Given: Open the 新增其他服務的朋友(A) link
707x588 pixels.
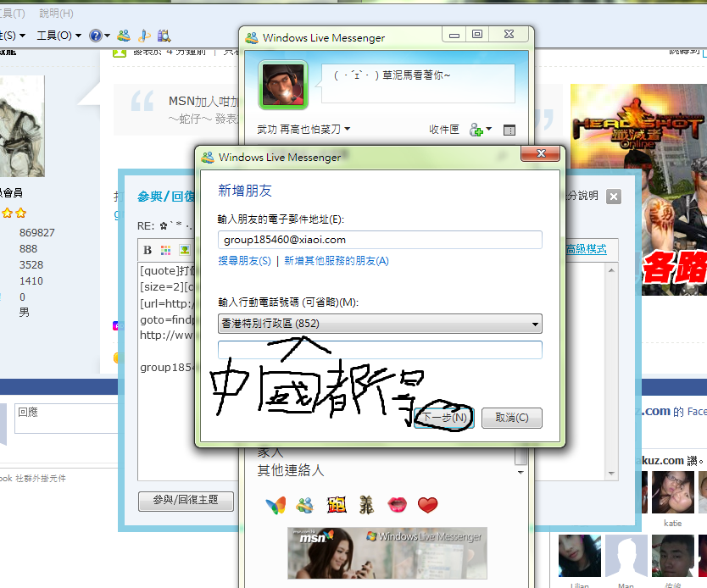Looking at the screenshot, I should pyautogui.click(x=337, y=261).
